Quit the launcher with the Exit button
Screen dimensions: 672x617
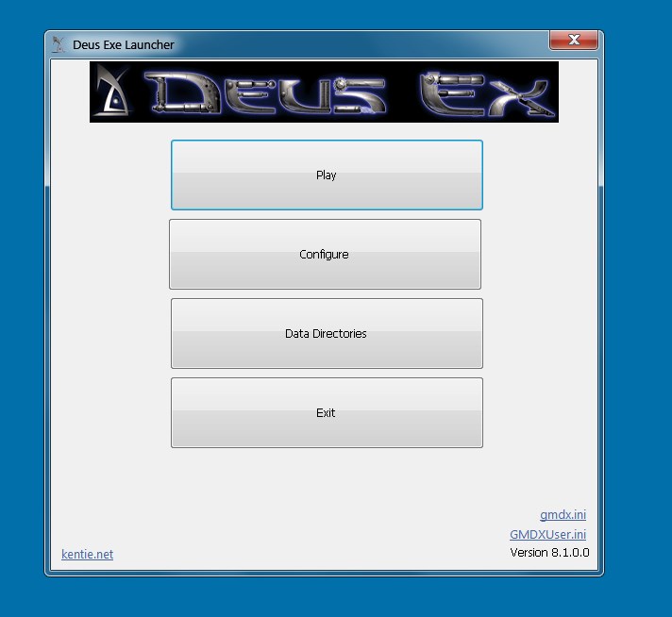tap(327, 412)
